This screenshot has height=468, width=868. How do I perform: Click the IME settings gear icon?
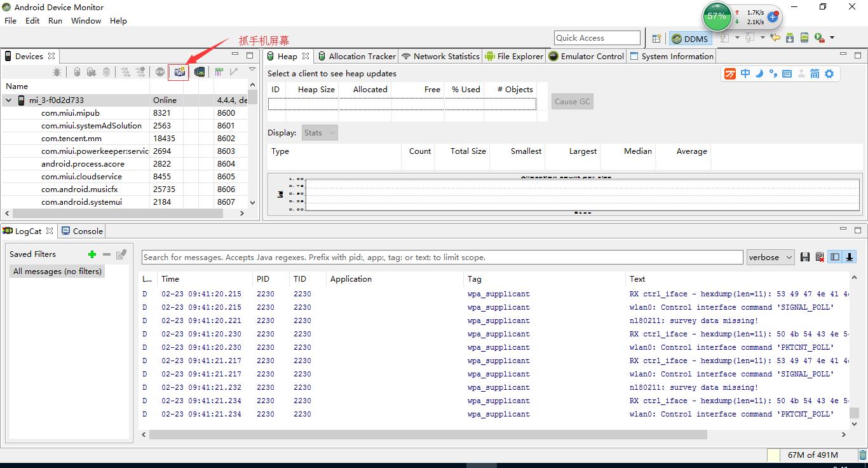(829, 74)
